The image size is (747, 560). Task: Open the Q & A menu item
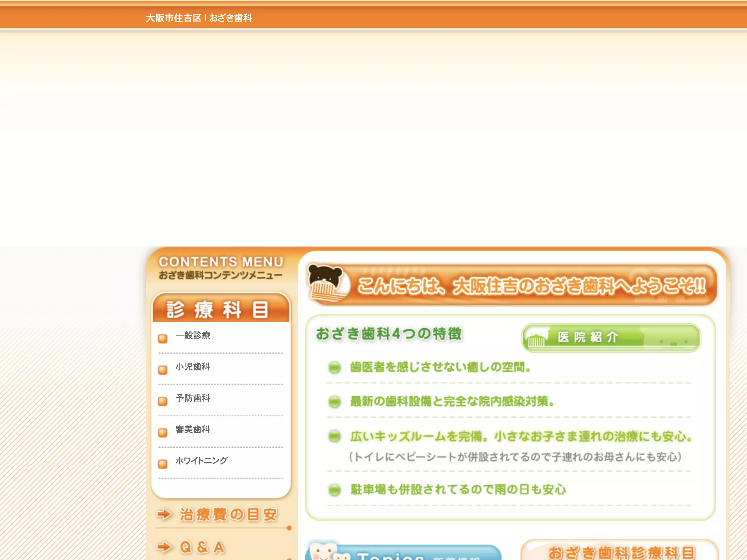202,547
